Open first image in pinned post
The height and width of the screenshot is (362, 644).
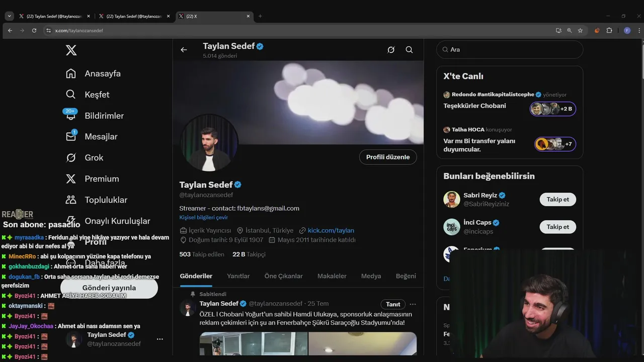[x=254, y=343]
